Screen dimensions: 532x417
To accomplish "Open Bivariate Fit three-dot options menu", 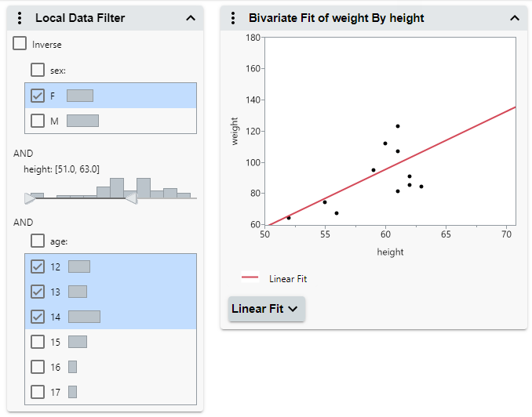I will [x=234, y=18].
